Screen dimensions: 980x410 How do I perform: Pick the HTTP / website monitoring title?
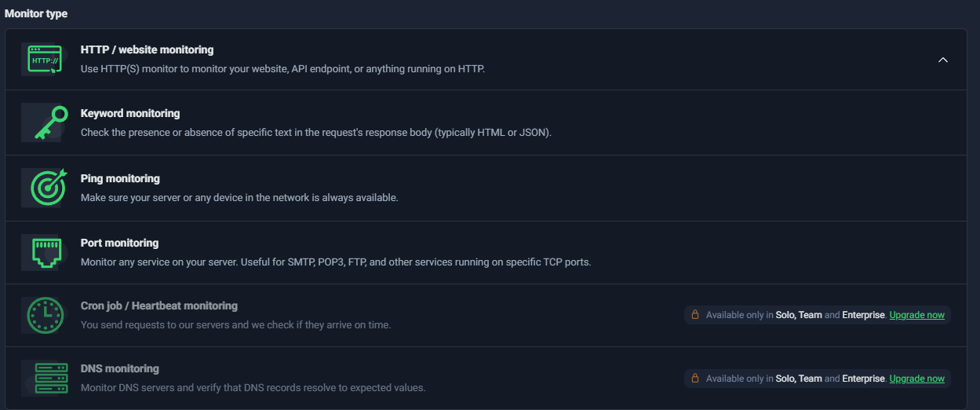pos(147,49)
